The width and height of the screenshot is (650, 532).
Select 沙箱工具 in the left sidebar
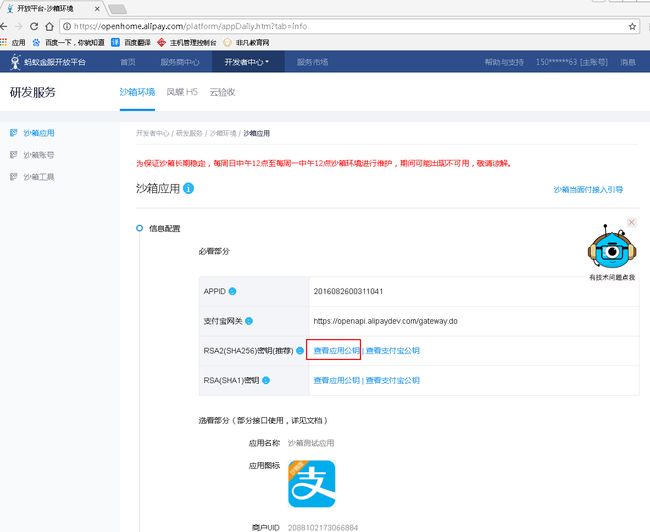[x=39, y=177]
